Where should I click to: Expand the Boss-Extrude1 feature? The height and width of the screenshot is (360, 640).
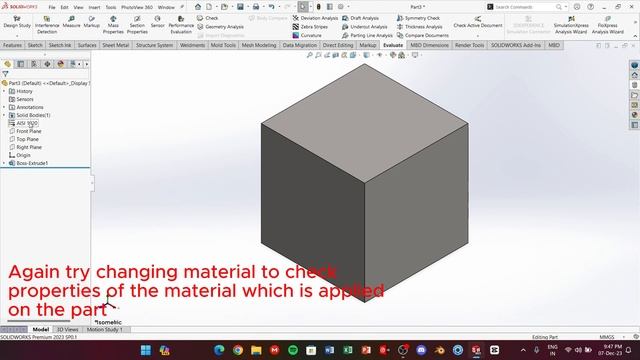pos(4,163)
